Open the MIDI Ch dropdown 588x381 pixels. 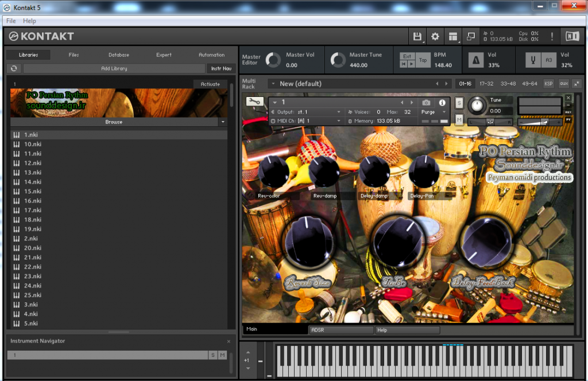pyautogui.click(x=305, y=121)
